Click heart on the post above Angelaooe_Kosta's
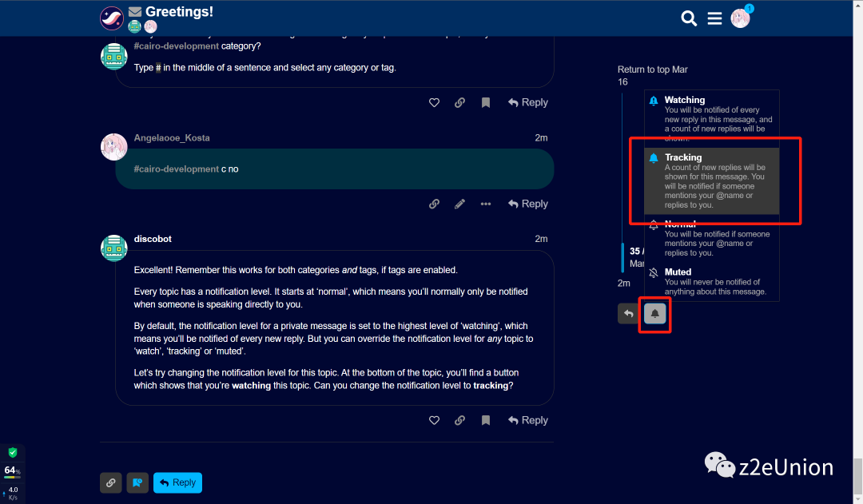 click(x=434, y=102)
